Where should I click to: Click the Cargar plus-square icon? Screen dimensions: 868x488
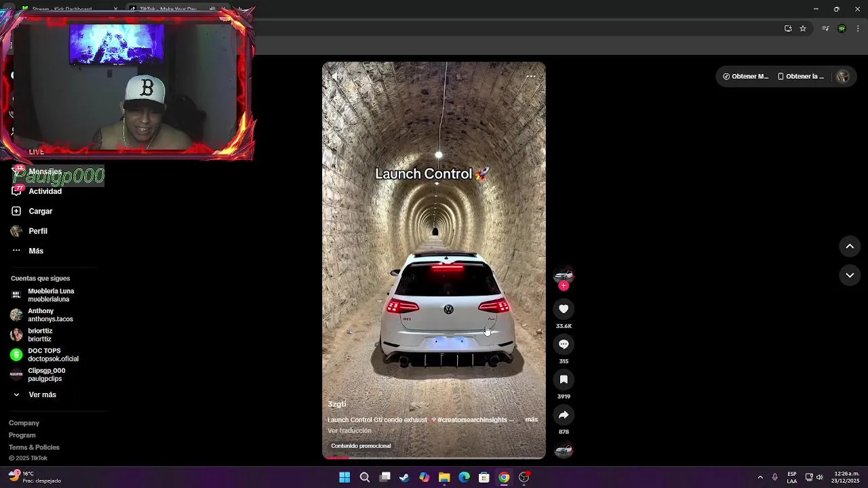(16, 211)
